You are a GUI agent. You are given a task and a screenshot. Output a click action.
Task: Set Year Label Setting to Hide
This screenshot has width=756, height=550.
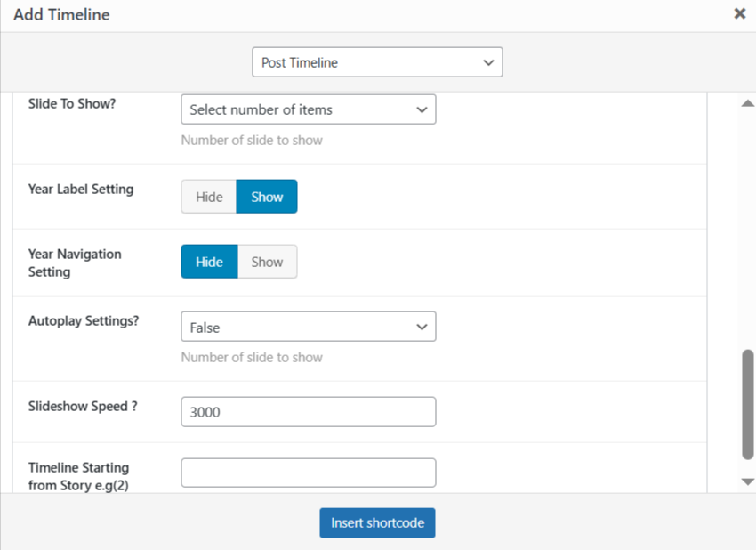click(x=209, y=197)
